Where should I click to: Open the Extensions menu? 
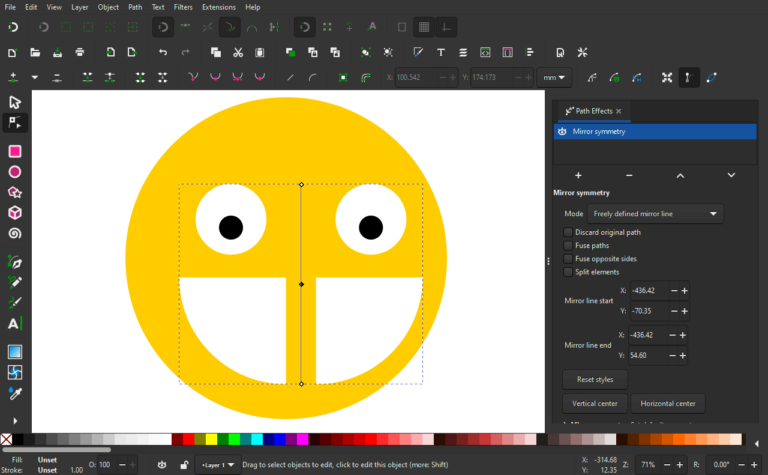pos(219,7)
